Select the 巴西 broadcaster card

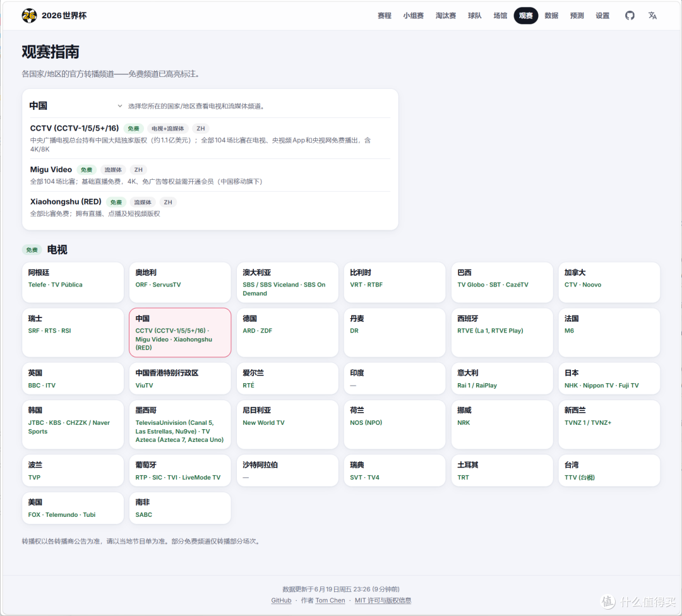pyautogui.click(x=502, y=282)
